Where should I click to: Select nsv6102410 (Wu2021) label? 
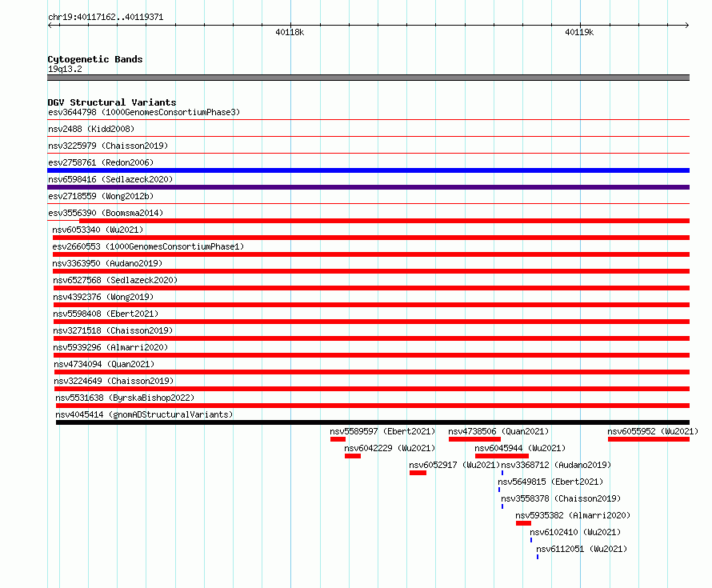point(575,532)
